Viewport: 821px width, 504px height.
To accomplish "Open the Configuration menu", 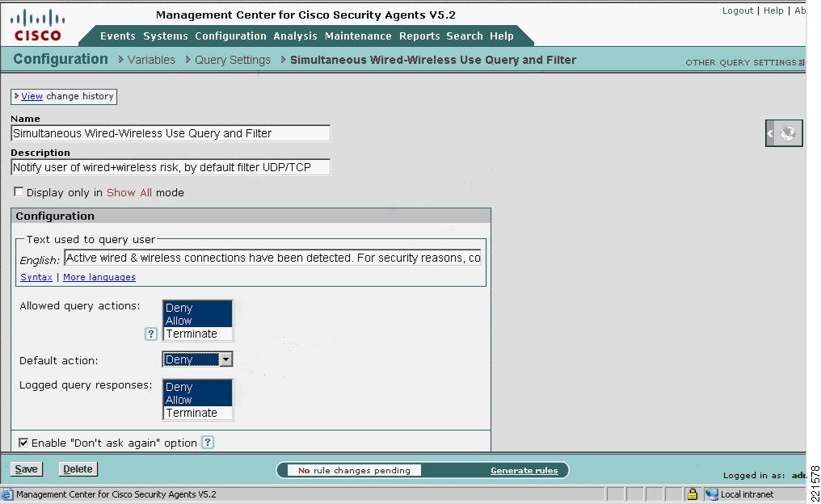I will point(230,36).
